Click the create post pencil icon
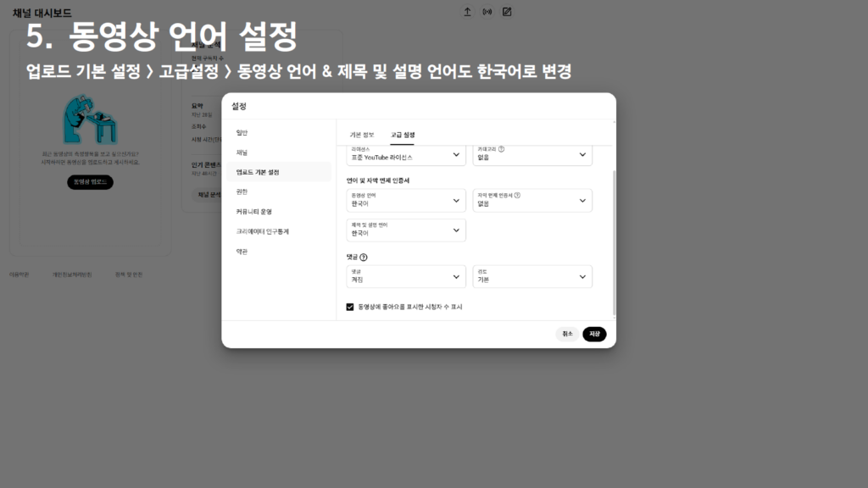 pyautogui.click(x=507, y=12)
